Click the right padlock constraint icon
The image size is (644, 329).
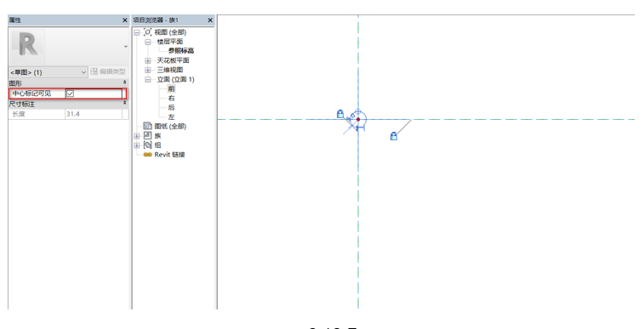(394, 136)
